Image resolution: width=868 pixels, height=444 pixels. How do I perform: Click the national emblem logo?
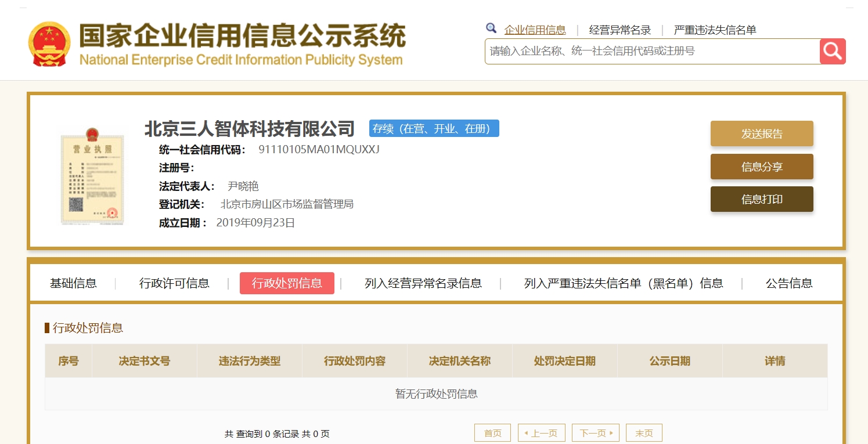click(49, 44)
